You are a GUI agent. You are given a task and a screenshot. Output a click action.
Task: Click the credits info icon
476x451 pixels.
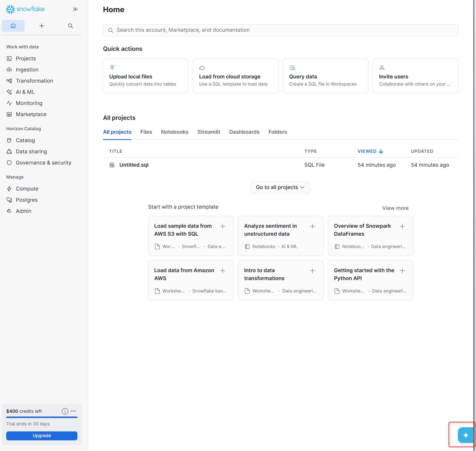(65, 411)
